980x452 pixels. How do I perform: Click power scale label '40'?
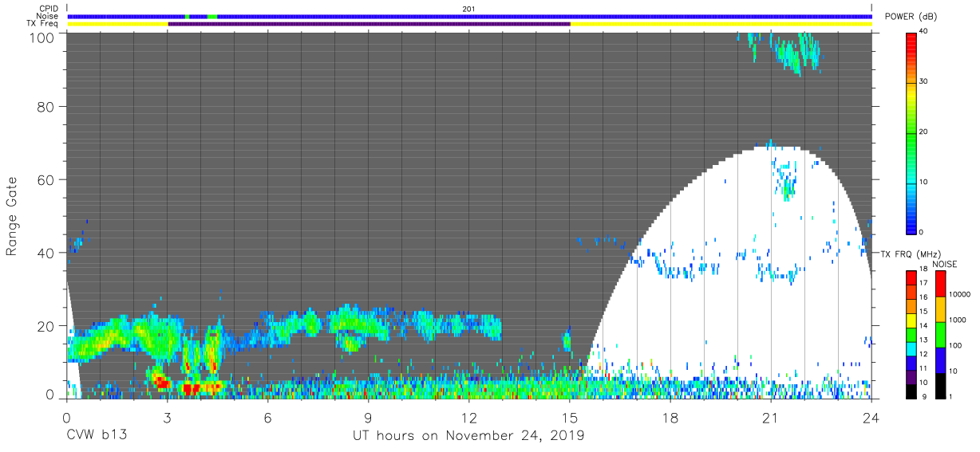[925, 31]
